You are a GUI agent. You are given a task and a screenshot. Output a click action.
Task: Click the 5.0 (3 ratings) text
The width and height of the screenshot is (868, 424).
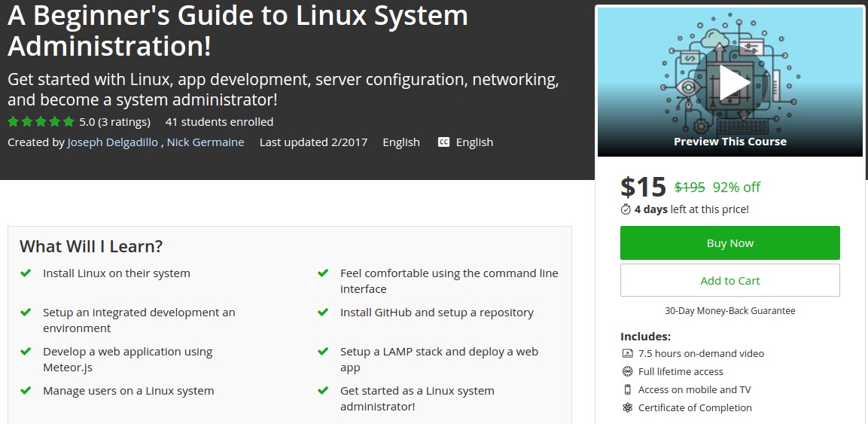point(114,122)
